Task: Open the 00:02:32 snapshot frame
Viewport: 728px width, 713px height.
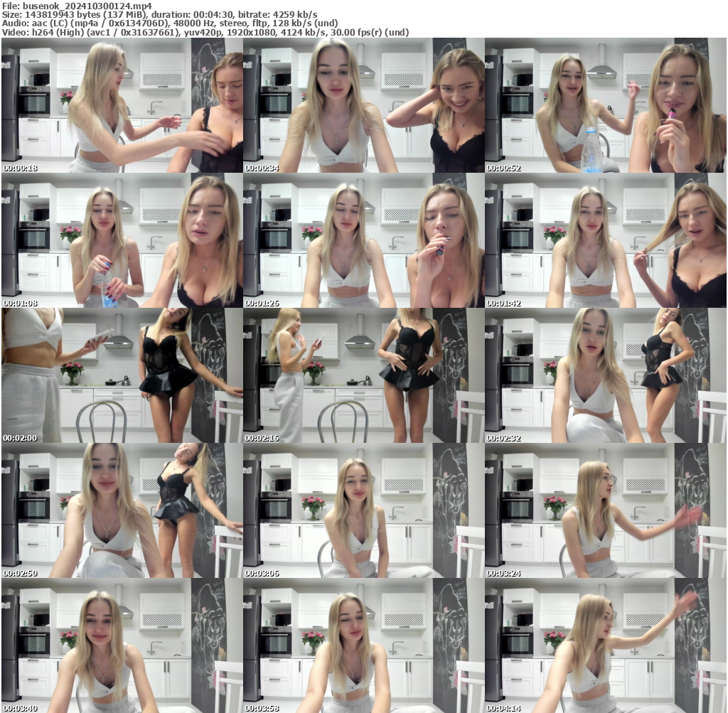Action: [x=606, y=375]
